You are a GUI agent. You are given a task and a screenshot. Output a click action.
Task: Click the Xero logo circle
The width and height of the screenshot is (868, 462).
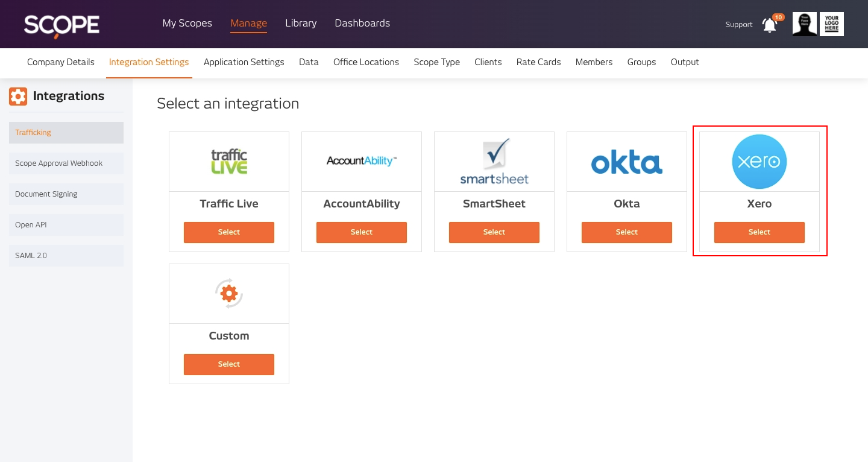[759, 162]
